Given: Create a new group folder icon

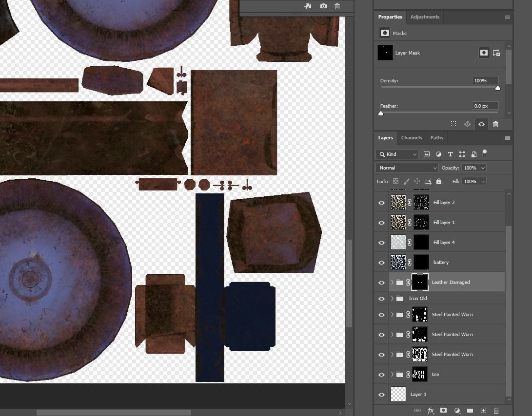Looking at the screenshot, I should [x=470, y=410].
